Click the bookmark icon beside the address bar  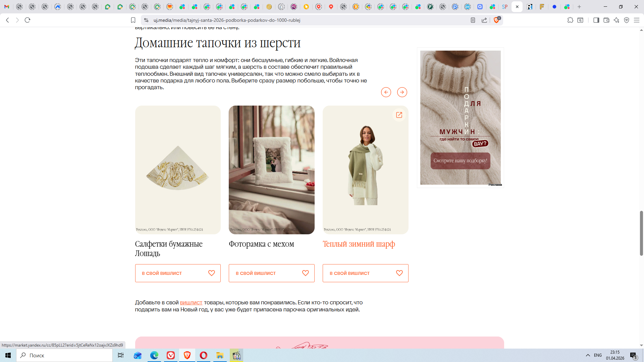(133, 20)
